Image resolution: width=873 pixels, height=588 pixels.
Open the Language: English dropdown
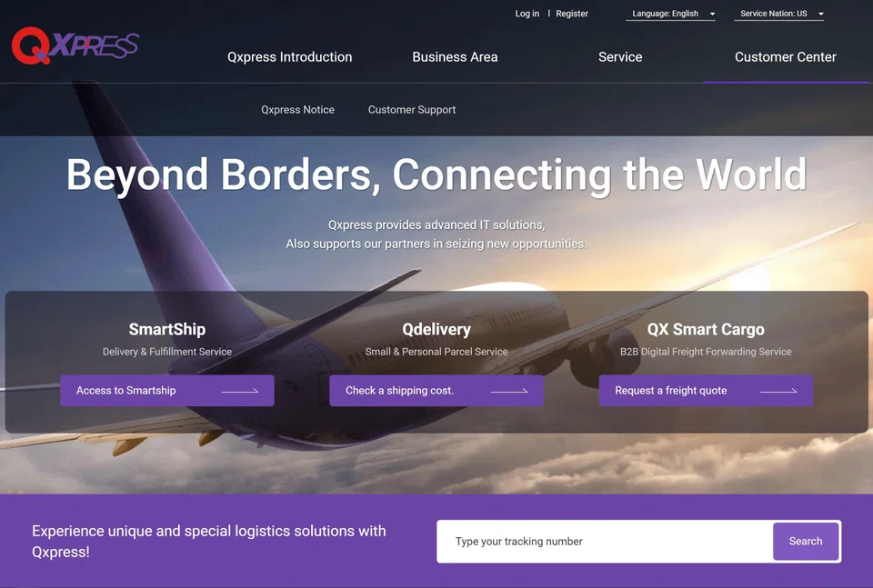670,14
